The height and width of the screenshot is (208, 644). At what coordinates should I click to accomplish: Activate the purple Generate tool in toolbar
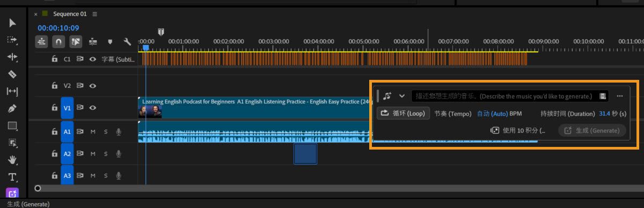pos(12,193)
